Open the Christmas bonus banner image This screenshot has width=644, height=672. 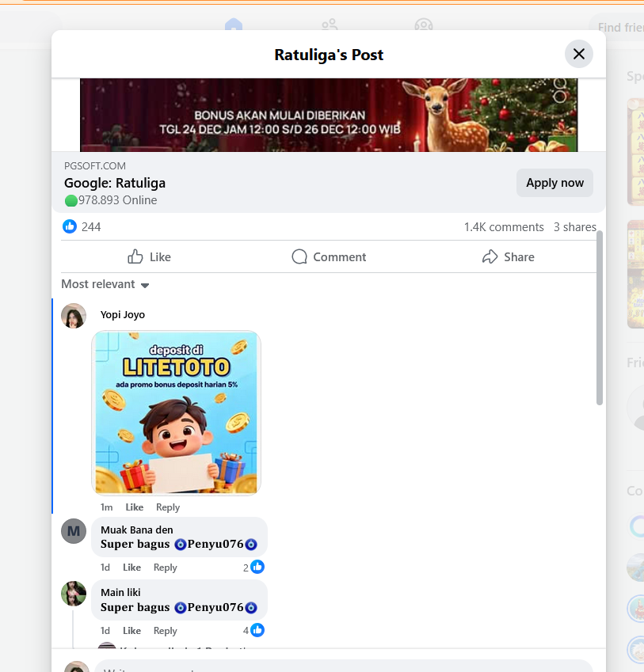click(329, 115)
